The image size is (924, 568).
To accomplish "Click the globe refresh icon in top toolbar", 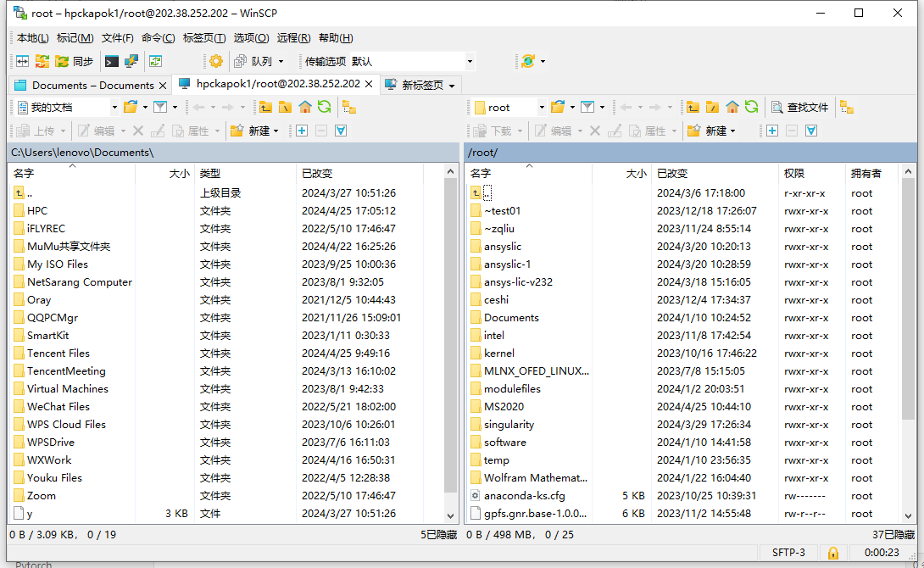I will pos(528,61).
